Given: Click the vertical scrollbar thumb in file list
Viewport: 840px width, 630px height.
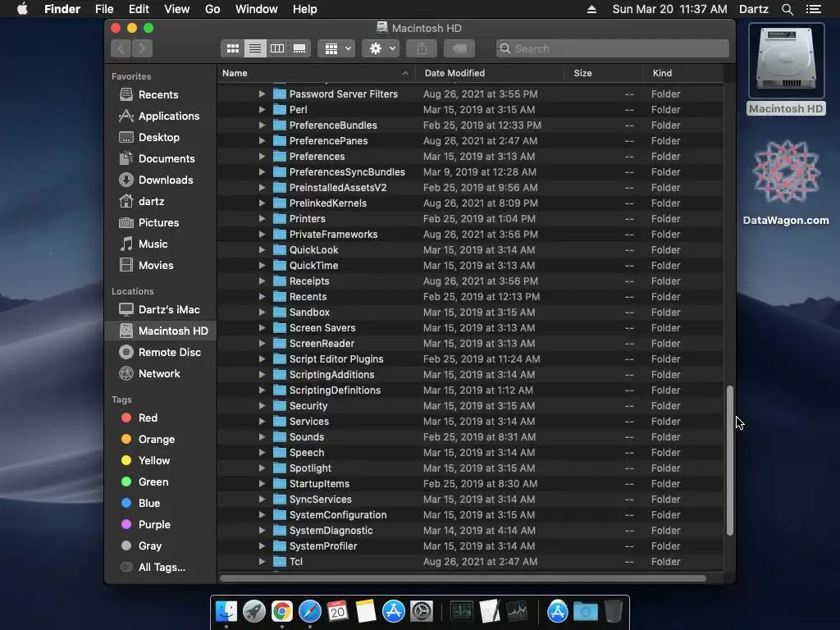Looking at the screenshot, I should pyautogui.click(x=729, y=460).
